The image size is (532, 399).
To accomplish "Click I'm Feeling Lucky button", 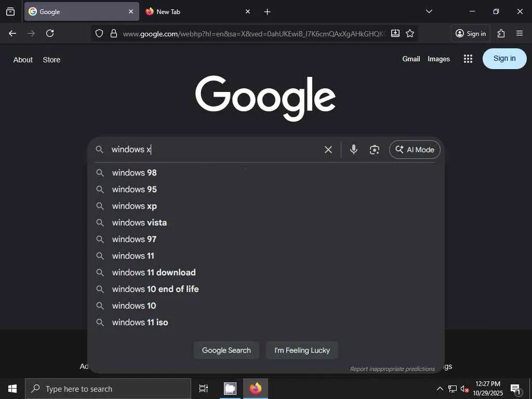I will point(302,350).
